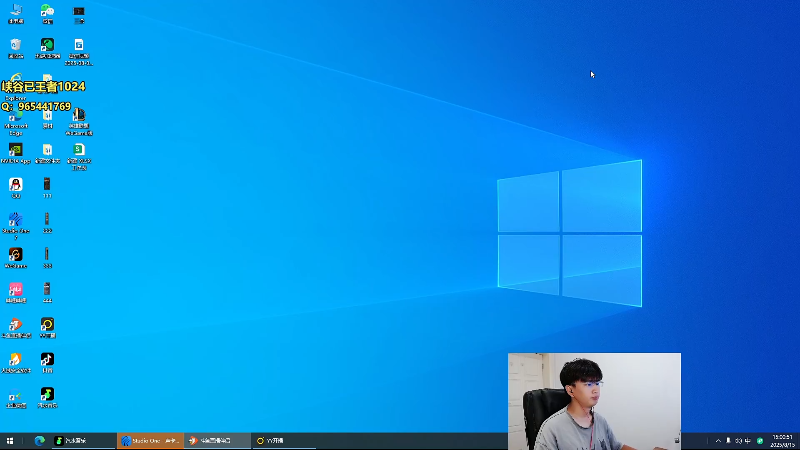Viewport: 800px width, 450px height.
Task: Open the text file right of Microsoft Edge
Action: pos(47,119)
